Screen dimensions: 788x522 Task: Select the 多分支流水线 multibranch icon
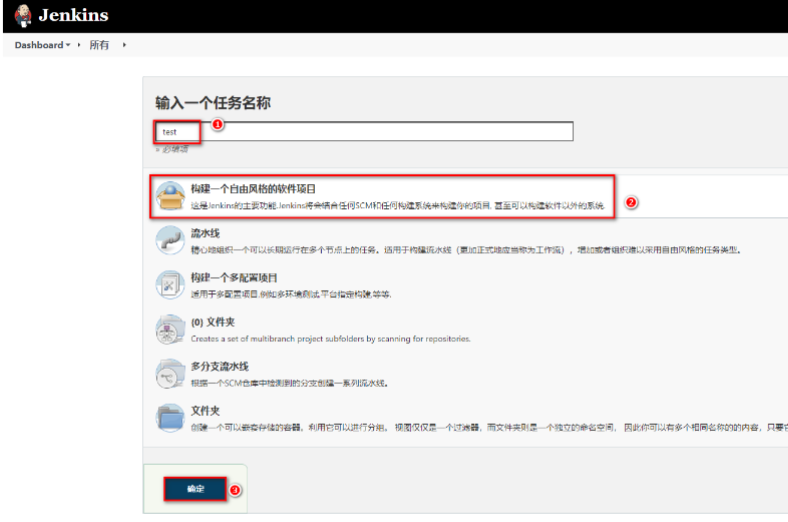pyautogui.click(x=170, y=373)
